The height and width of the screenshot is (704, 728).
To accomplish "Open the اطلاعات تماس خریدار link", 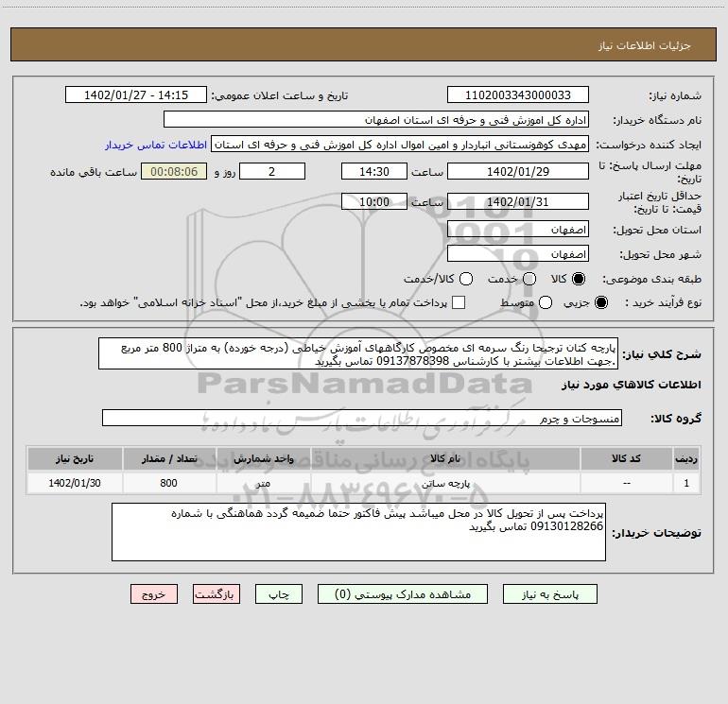I will (156, 145).
